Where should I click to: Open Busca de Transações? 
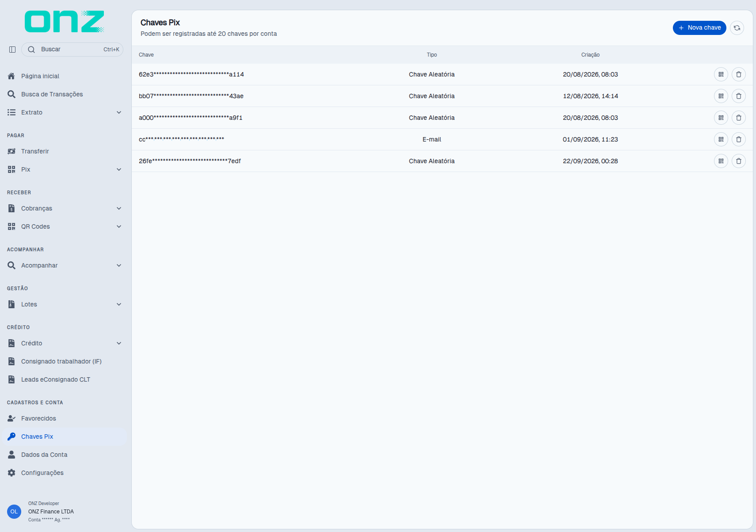coord(64,94)
